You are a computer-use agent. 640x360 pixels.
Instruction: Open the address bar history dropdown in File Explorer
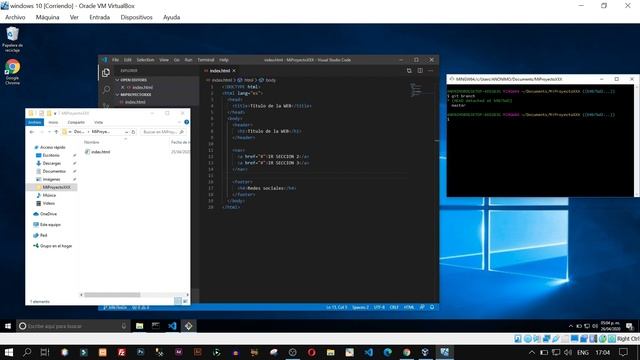point(127,132)
